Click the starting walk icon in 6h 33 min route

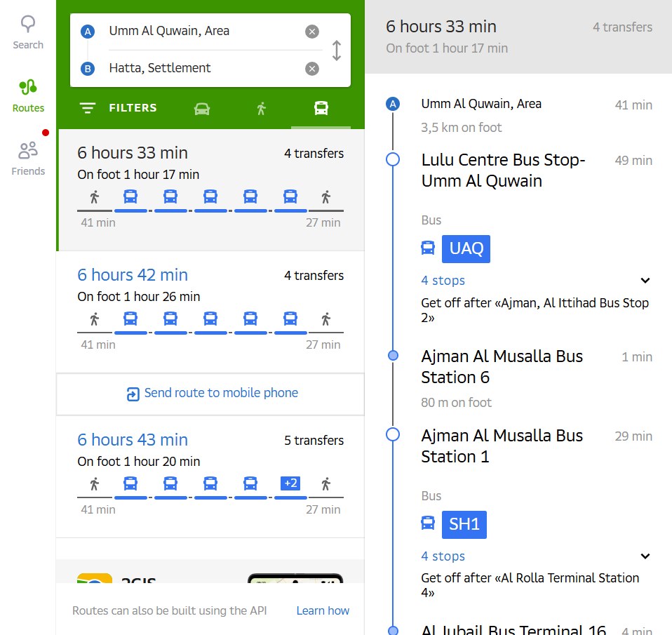pyautogui.click(x=94, y=197)
